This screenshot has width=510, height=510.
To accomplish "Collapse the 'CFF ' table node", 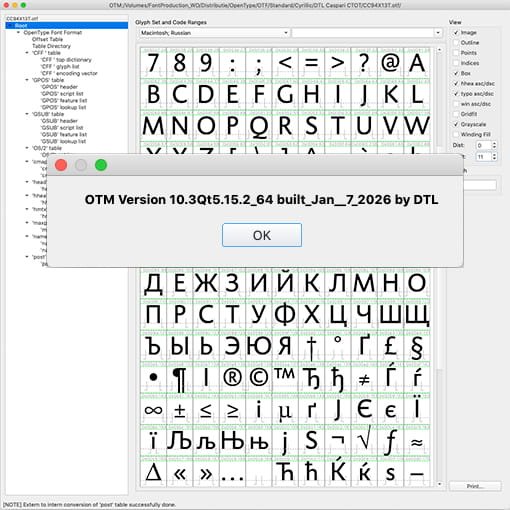I will click(27, 53).
